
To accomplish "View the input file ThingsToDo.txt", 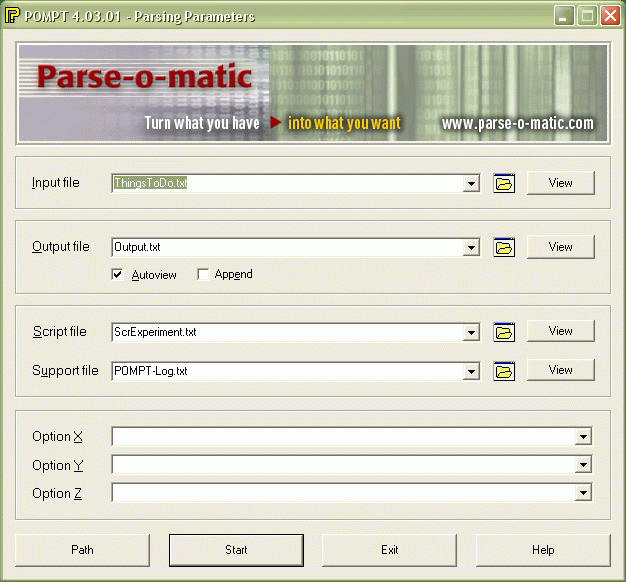I will click(561, 183).
